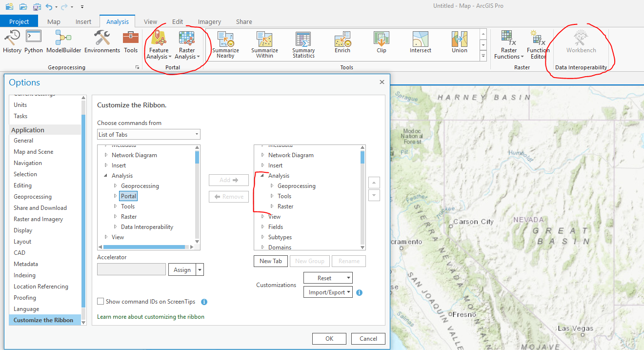Open the Import/Export dropdown
Screen dimensions: 644x350
click(x=328, y=292)
